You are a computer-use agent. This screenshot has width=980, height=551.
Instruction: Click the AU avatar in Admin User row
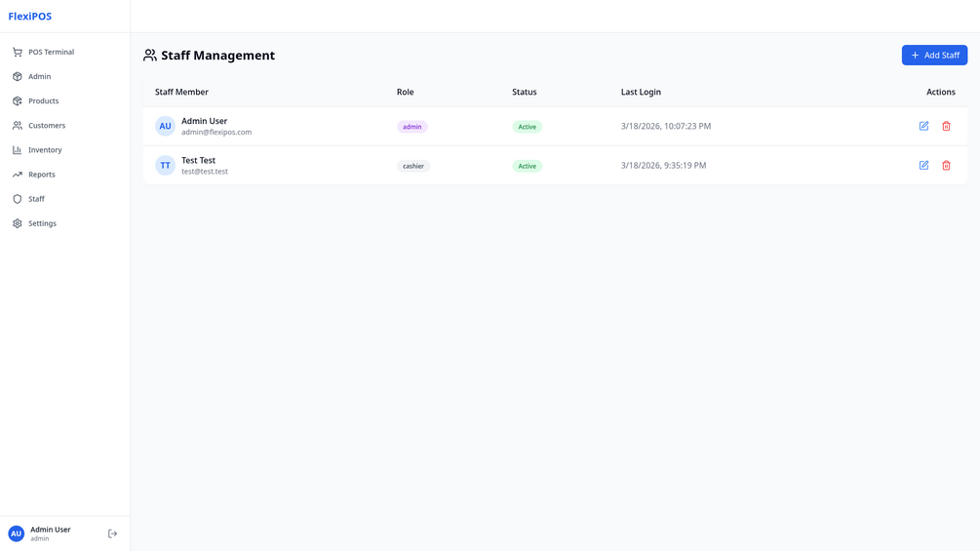[x=165, y=126]
